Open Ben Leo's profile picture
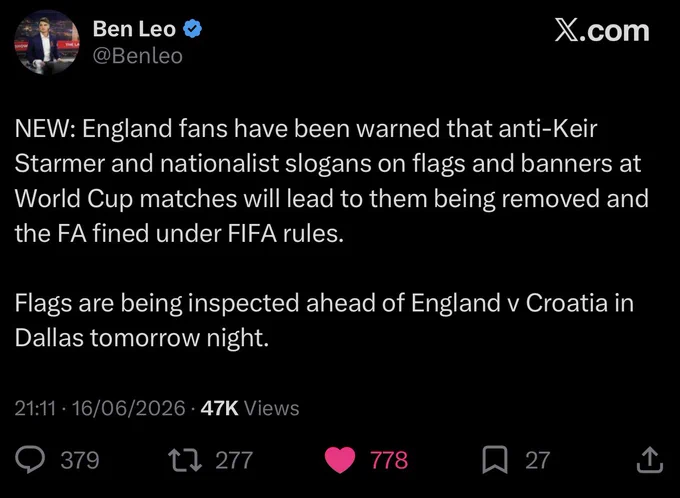 [47, 42]
